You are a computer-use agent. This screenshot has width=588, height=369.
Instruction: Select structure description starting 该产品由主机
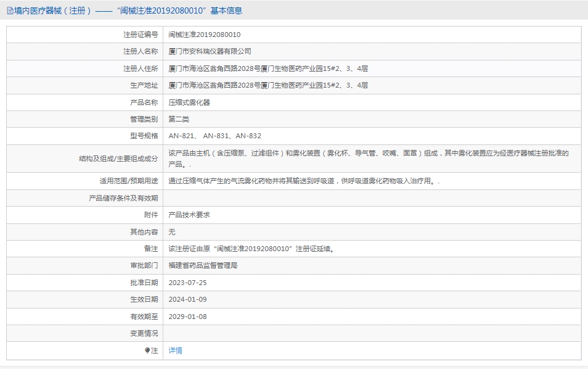pos(369,159)
